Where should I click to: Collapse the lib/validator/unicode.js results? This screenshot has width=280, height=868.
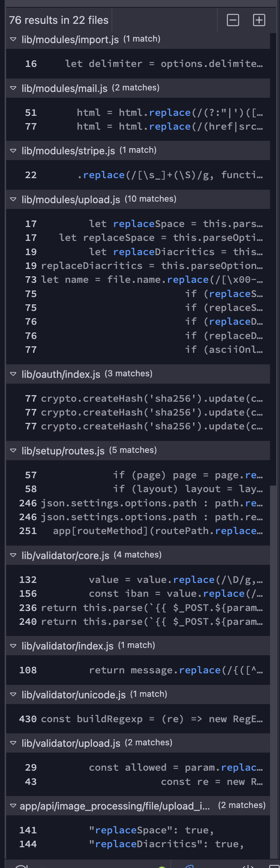click(x=13, y=694)
